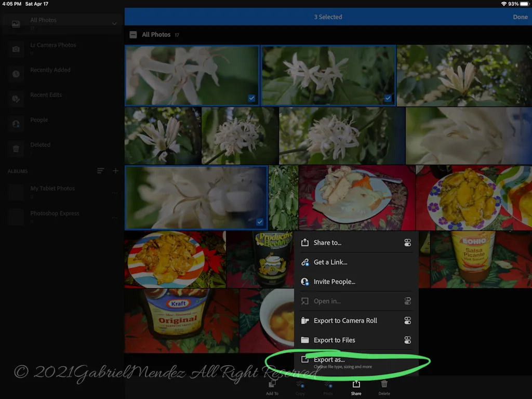The height and width of the screenshot is (399, 532).
Task: Deselect all via All Photos minus checkbox
Action: 134,35
